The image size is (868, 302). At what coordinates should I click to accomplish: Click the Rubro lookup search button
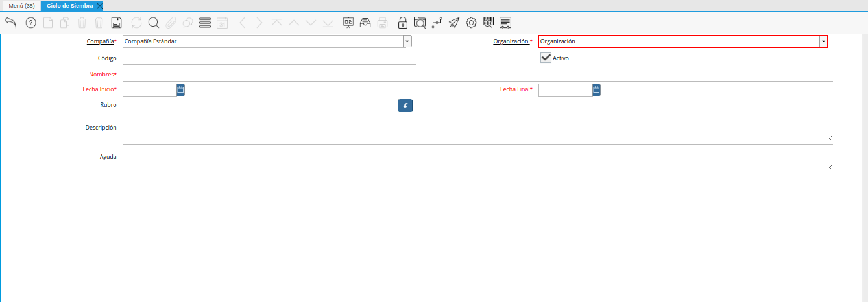[405, 105]
